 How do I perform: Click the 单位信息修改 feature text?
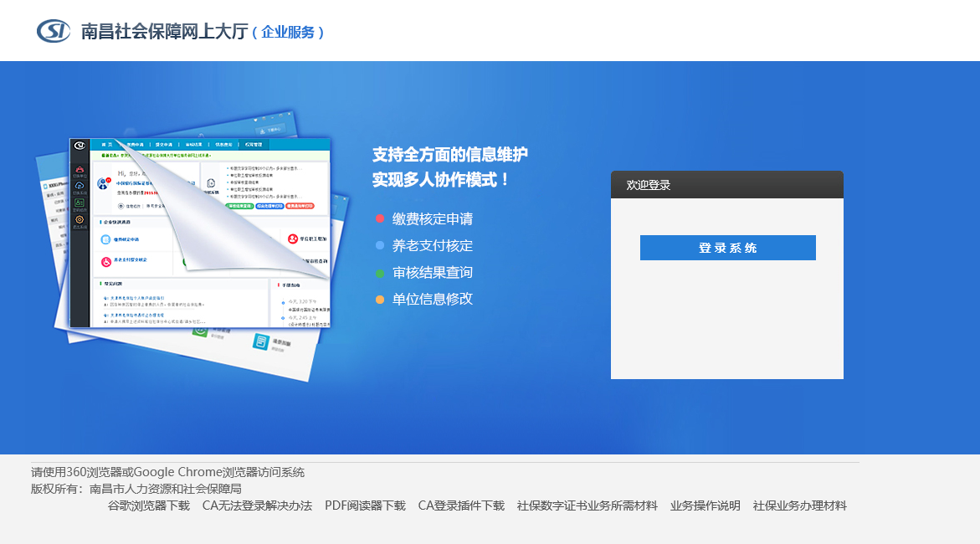click(x=433, y=300)
